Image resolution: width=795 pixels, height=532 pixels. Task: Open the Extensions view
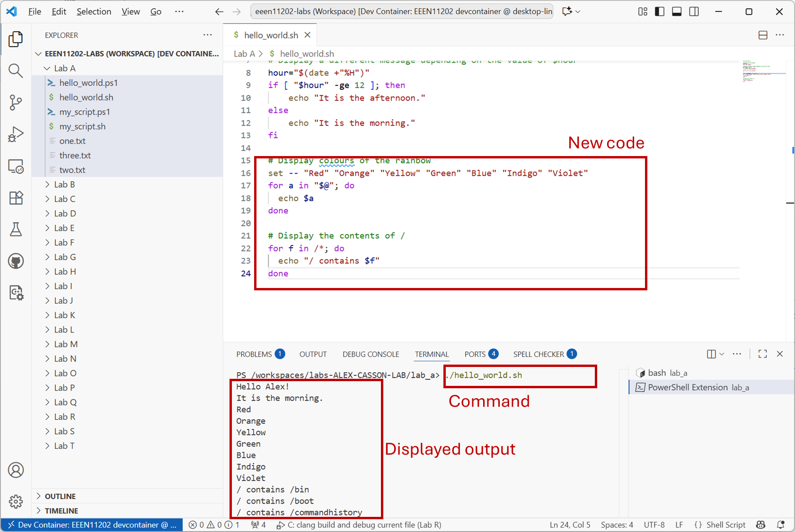pos(16,198)
